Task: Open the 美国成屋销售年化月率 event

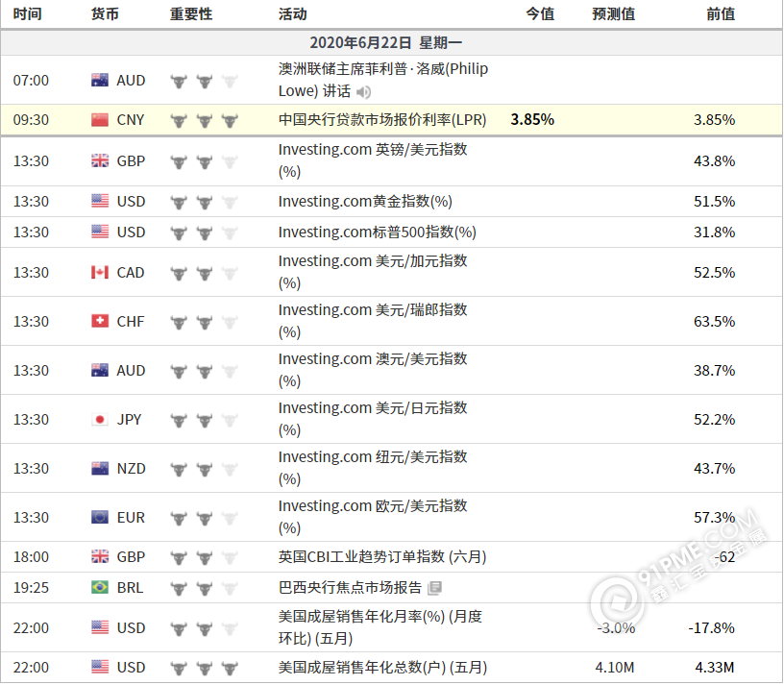Action: (380, 627)
